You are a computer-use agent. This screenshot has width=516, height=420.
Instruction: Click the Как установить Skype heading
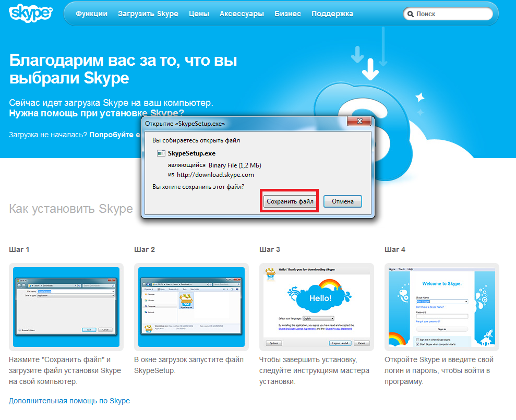point(71,209)
